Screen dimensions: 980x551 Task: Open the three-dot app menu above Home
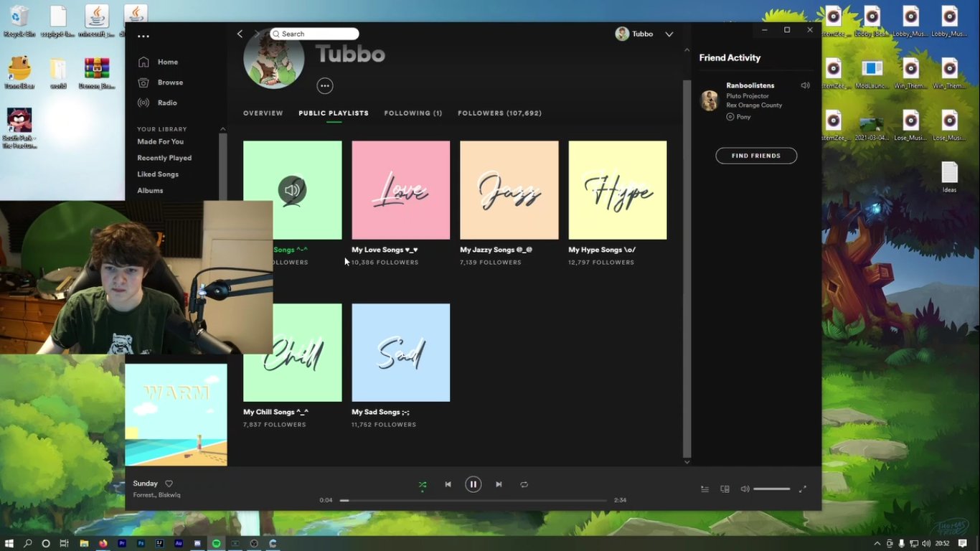click(x=143, y=36)
